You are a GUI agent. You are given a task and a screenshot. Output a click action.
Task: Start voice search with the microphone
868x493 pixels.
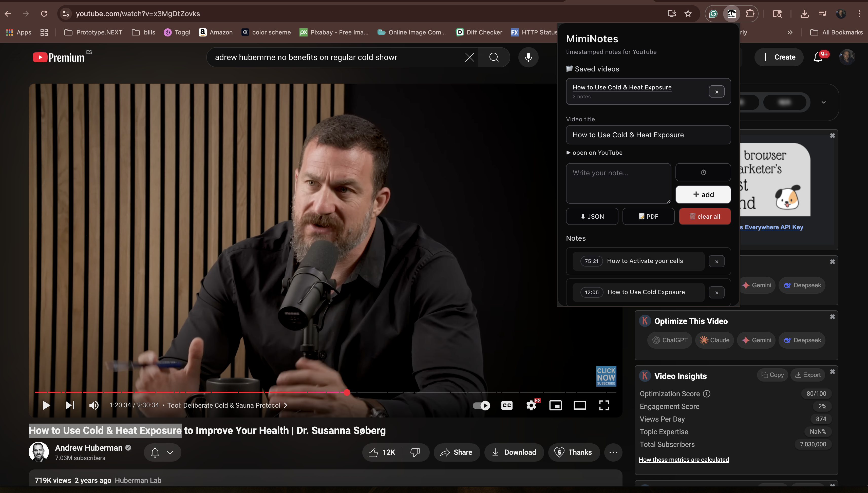[528, 57]
